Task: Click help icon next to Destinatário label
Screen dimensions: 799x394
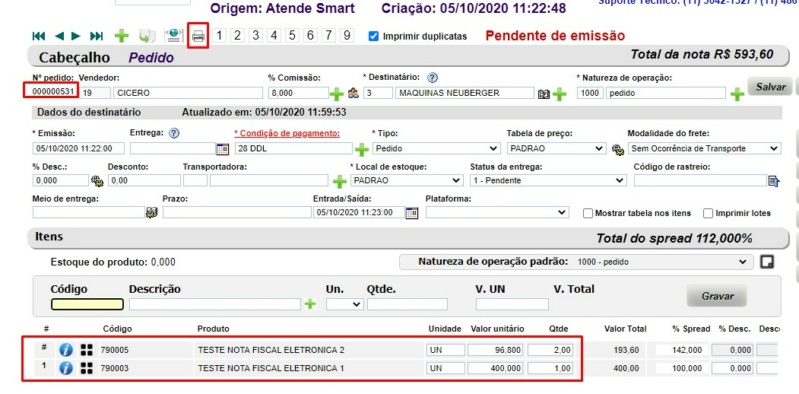Action: 433,78
